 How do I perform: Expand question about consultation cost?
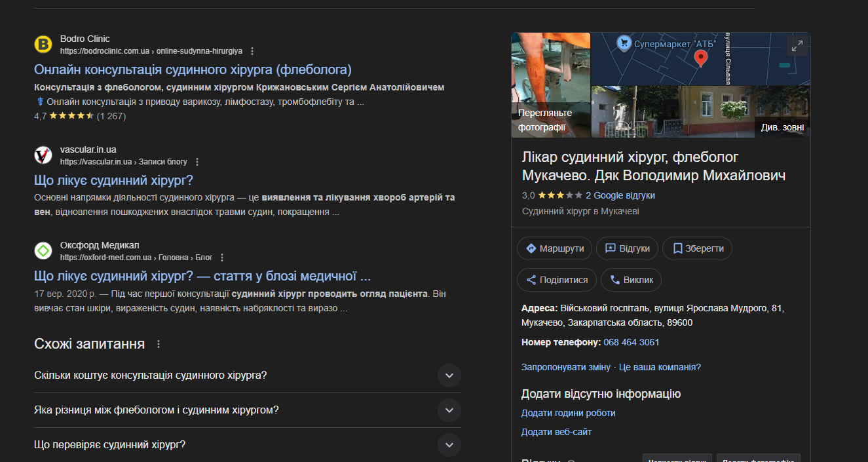(248, 375)
